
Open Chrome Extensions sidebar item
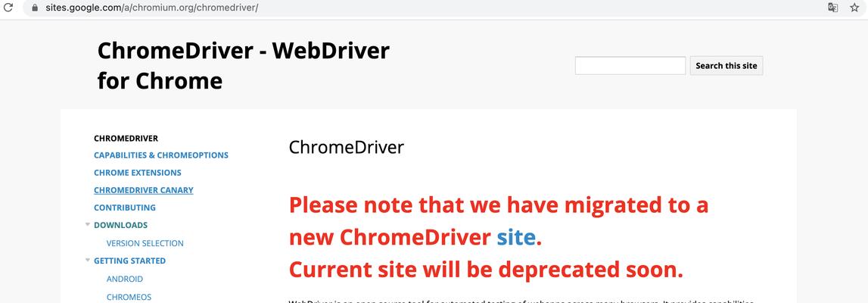(x=137, y=173)
